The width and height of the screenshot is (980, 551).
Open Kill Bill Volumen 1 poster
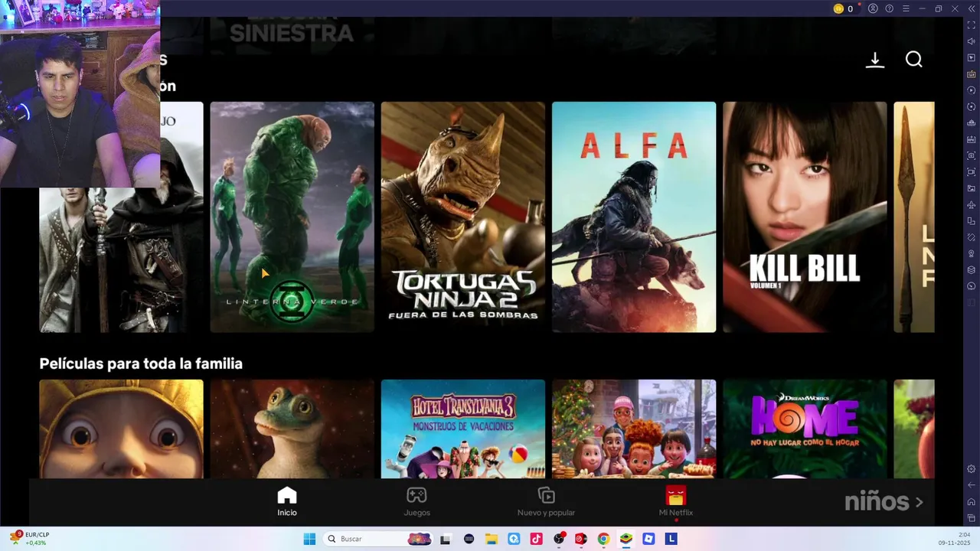[x=805, y=217]
